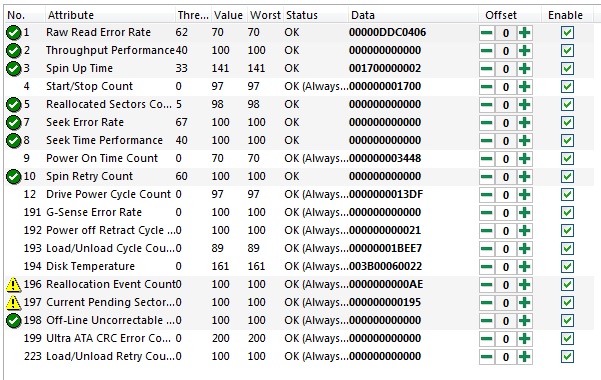Disable monitoring of Raw Read Error Rate
The image size is (601, 380).
coord(567,33)
